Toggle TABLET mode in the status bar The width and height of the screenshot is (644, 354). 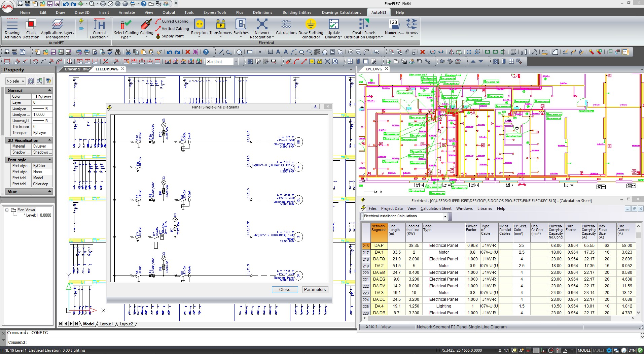pyautogui.click(x=598, y=350)
